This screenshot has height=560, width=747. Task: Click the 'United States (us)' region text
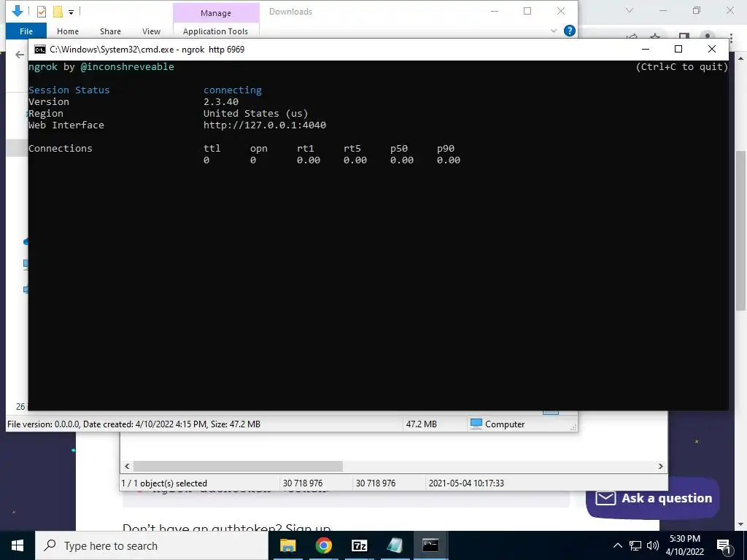[255, 113]
